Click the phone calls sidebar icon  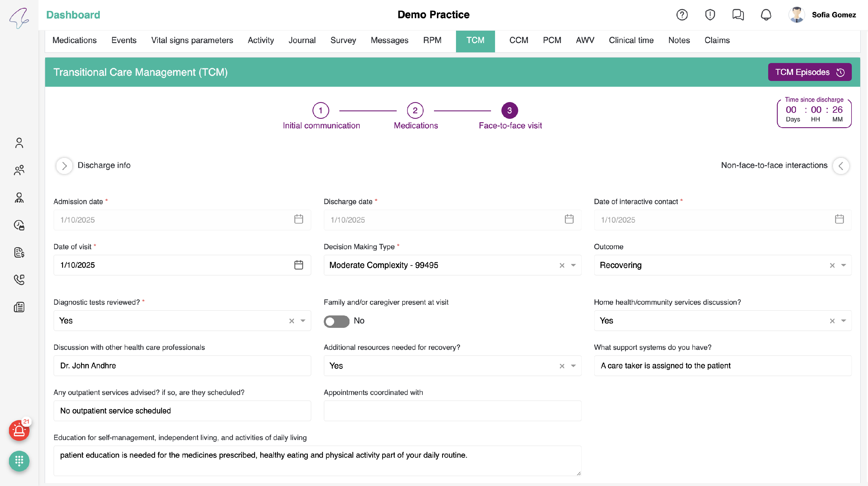tap(19, 280)
